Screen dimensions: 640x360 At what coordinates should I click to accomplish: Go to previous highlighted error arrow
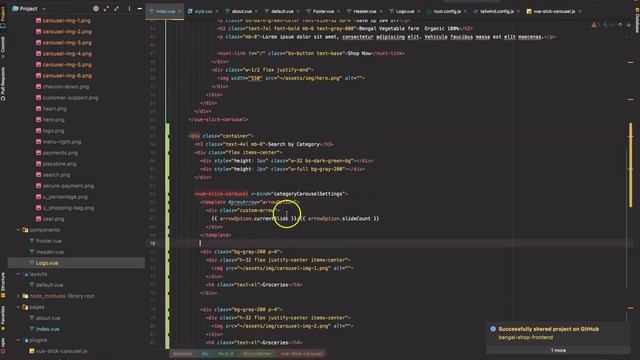[620, 25]
